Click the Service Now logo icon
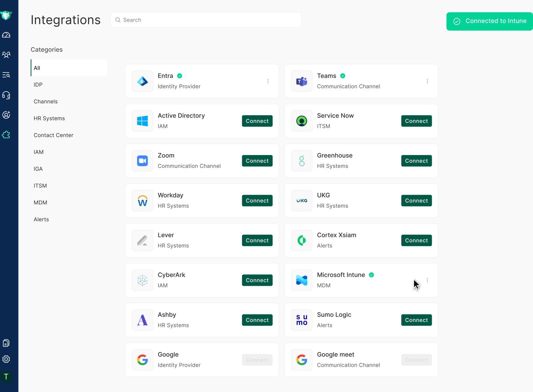 (x=301, y=121)
